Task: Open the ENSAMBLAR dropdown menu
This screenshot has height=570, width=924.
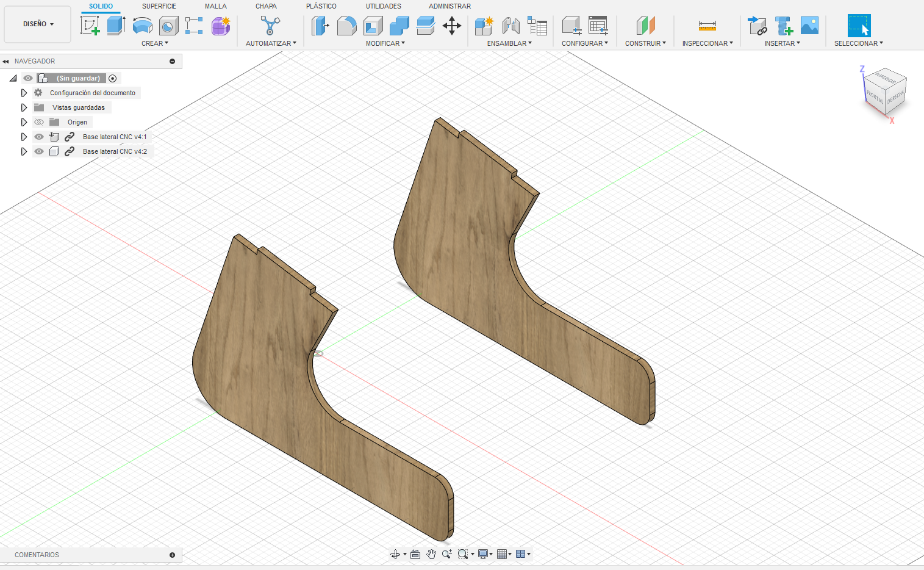Action: [509, 43]
